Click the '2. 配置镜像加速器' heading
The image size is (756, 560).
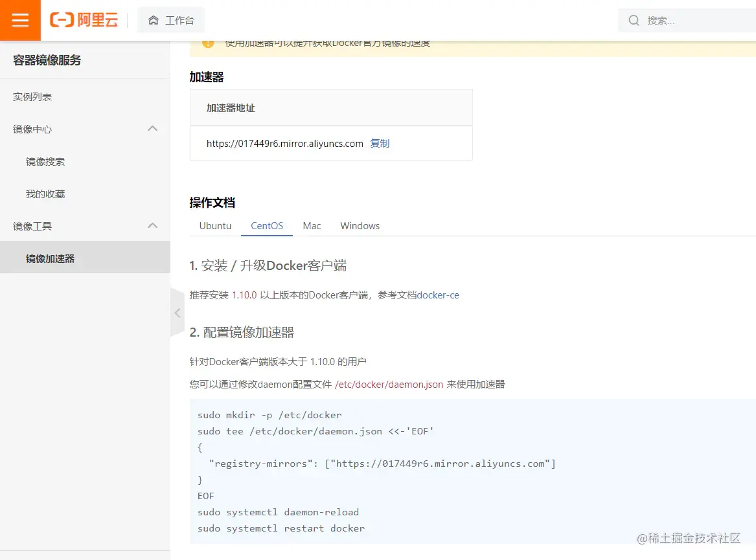coord(242,332)
